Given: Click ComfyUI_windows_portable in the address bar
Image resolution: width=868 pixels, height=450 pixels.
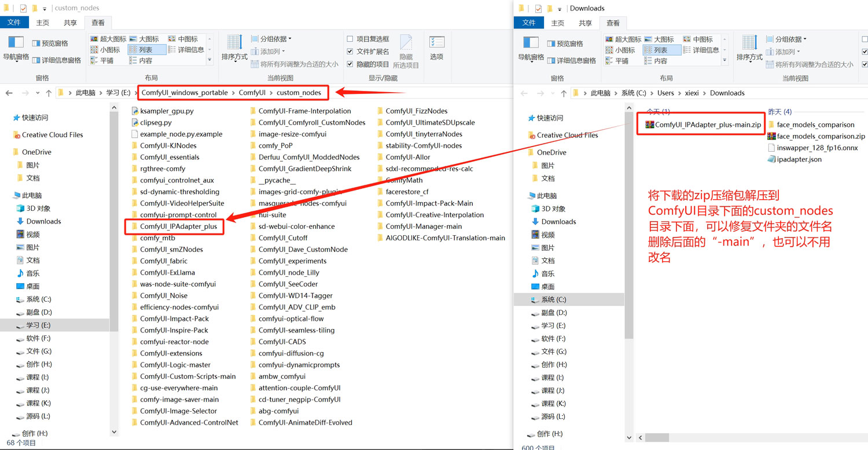Looking at the screenshot, I should click(185, 93).
